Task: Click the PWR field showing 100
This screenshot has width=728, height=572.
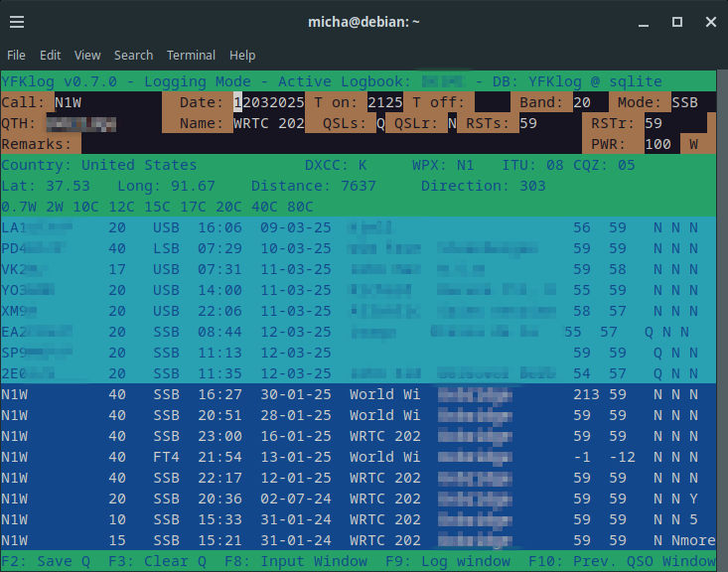Action: 657,144
